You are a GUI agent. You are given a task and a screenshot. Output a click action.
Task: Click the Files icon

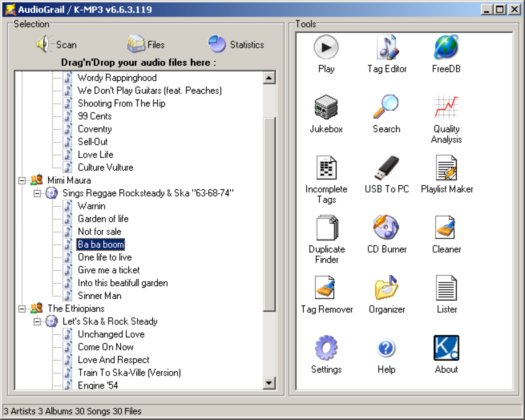point(136,44)
